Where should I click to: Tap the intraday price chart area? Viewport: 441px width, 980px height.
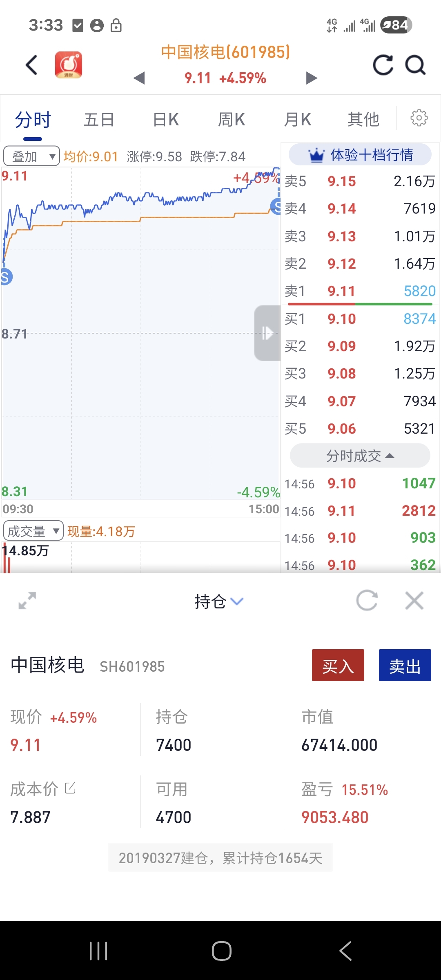(x=140, y=333)
